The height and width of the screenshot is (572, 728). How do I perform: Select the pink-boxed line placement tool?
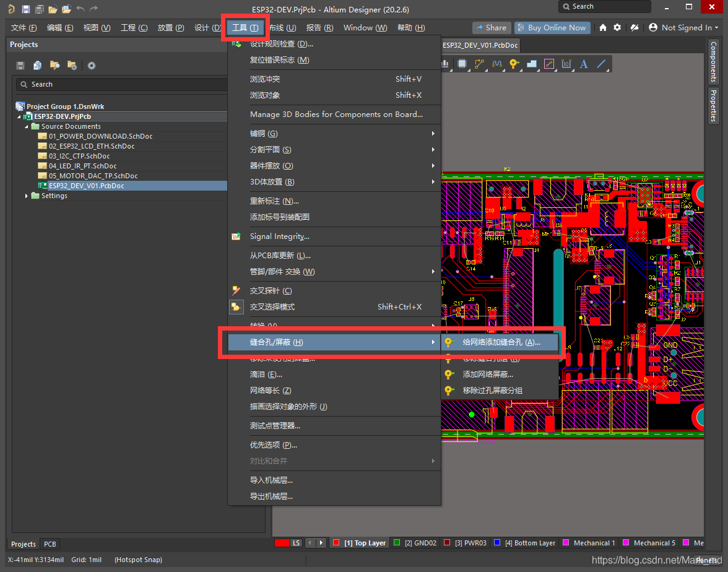(549, 64)
